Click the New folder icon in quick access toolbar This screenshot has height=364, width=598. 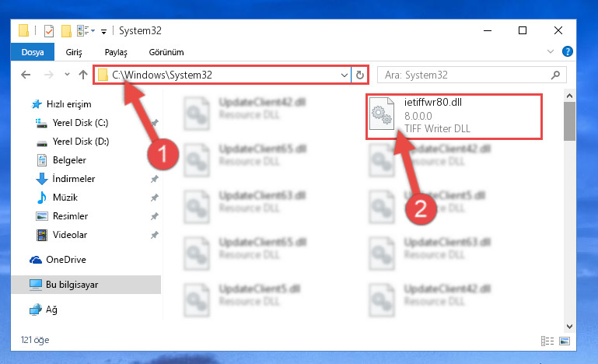(66, 30)
